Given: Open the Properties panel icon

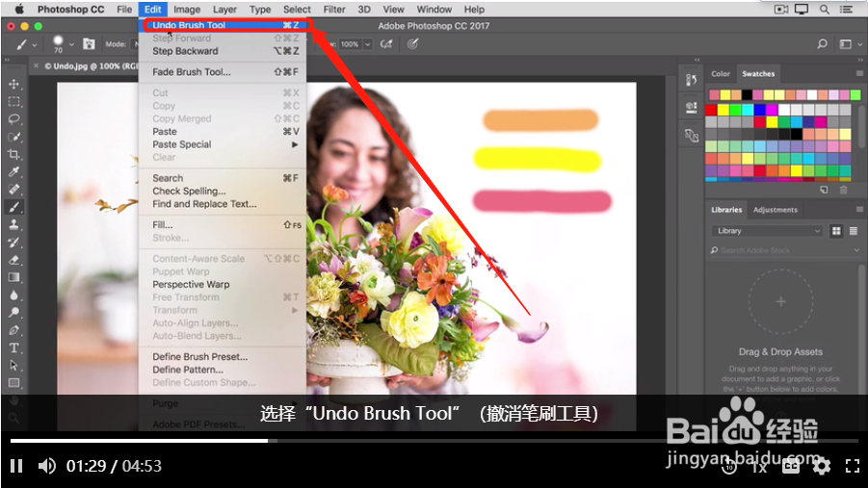Looking at the screenshot, I should click(692, 108).
